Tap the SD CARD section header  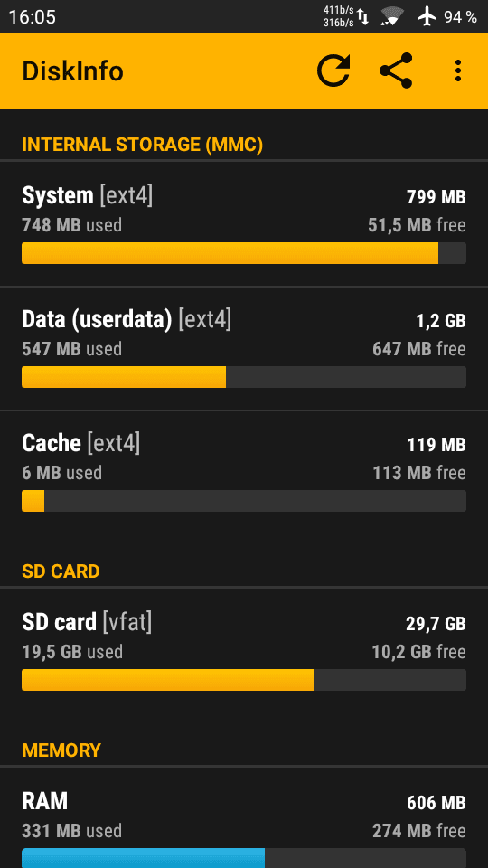61,571
